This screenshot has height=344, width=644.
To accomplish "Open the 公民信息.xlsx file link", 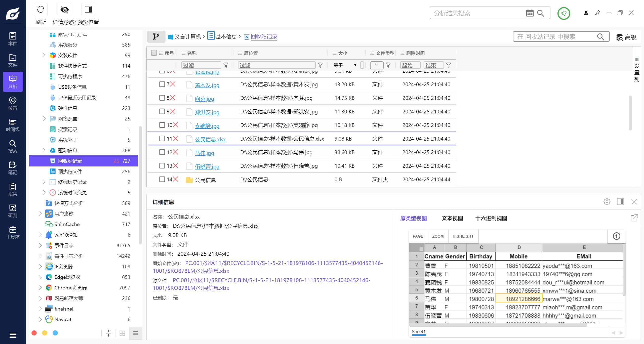I will coord(210,140).
